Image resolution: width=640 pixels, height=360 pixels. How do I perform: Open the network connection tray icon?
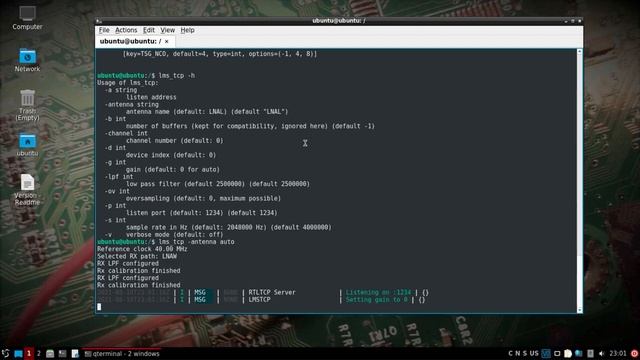(x=579, y=353)
